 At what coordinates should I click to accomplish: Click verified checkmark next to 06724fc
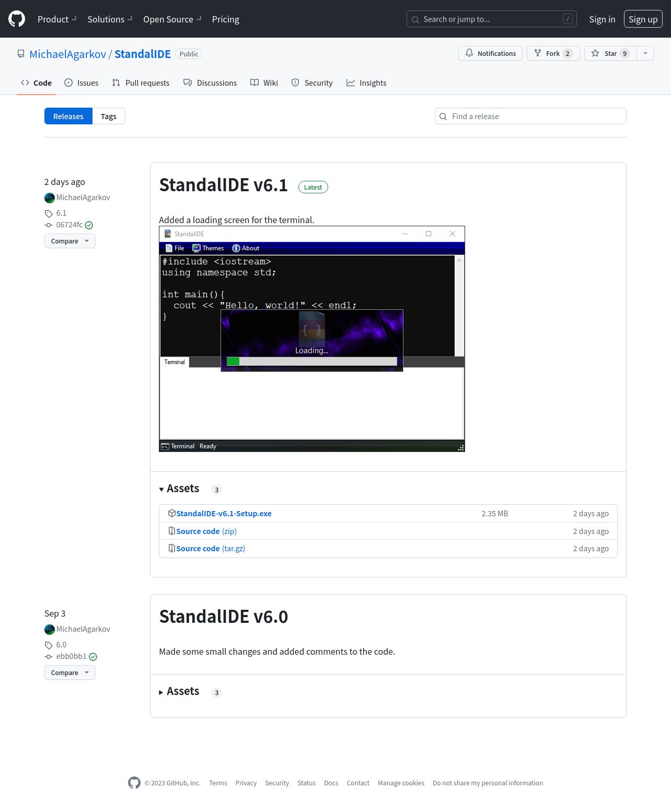coord(89,225)
